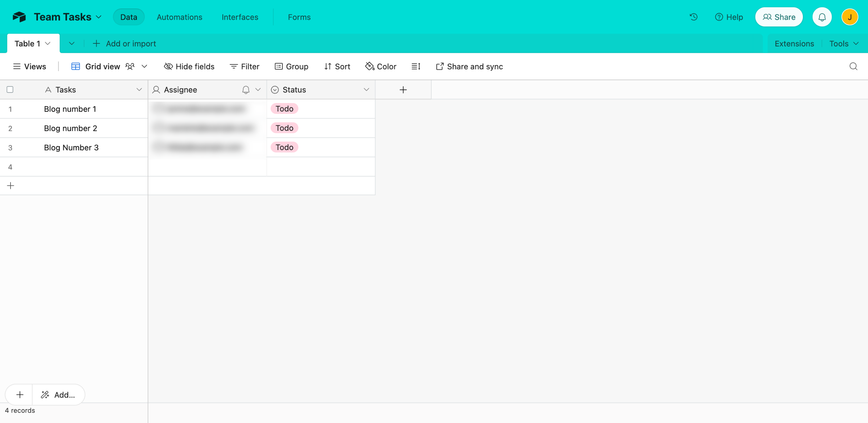868x423 pixels.
Task: Click the add field plus icon
Action: (x=403, y=90)
